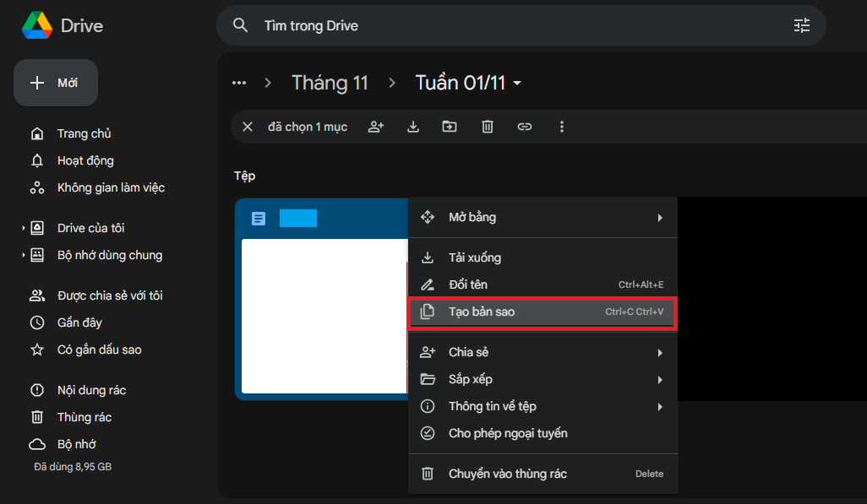Screen dimensions: 867x504
Task: Choose Đổi tên in the context menu
Action: (543, 285)
